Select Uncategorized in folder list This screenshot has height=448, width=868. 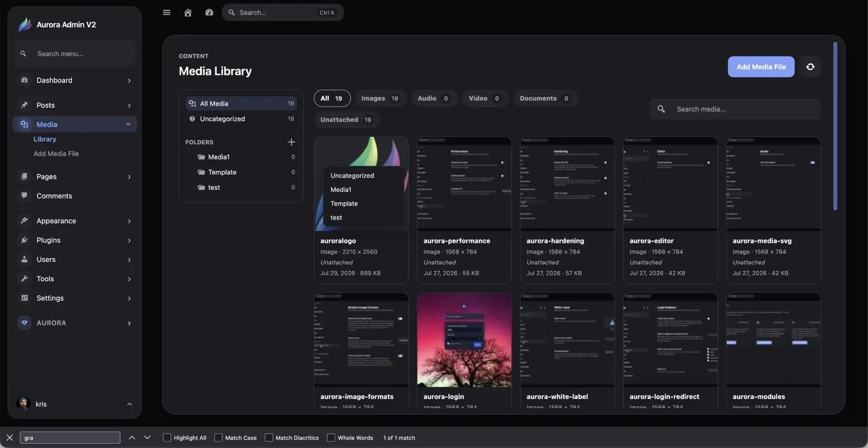coord(241,119)
